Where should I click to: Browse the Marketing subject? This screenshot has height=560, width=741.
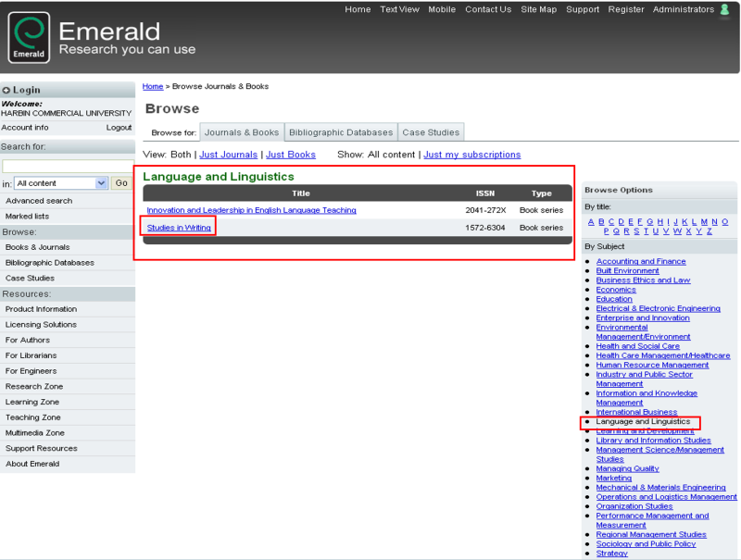coord(613,478)
